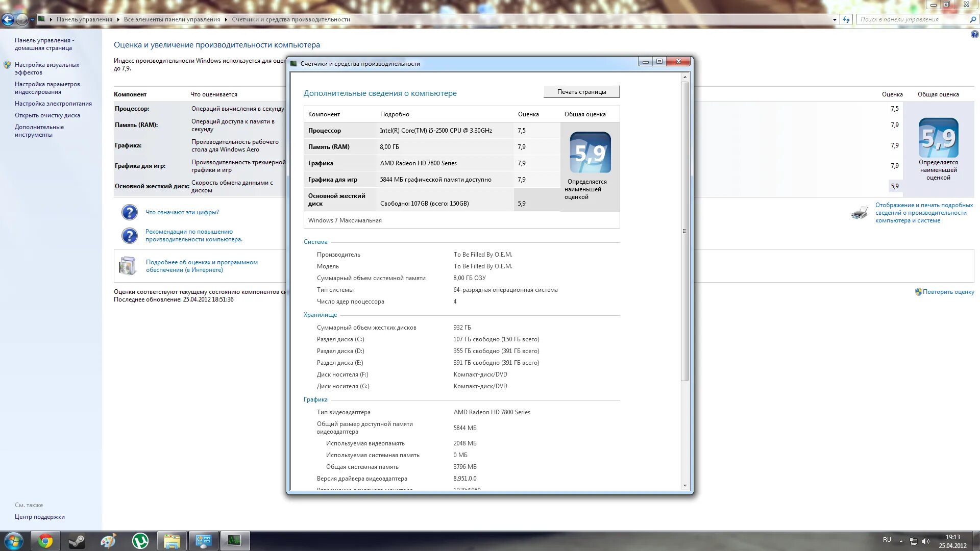Image resolution: width=980 pixels, height=551 pixels.
Task: Click AMD Radeon HD 7800 Series in Графика row
Action: point(419,163)
